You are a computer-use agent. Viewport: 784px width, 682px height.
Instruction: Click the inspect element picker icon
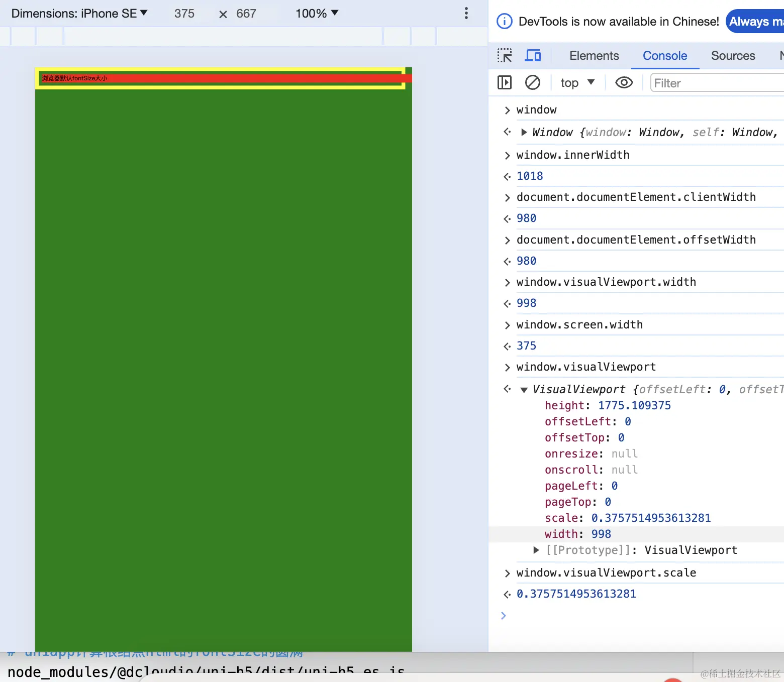pyautogui.click(x=505, y=56)
